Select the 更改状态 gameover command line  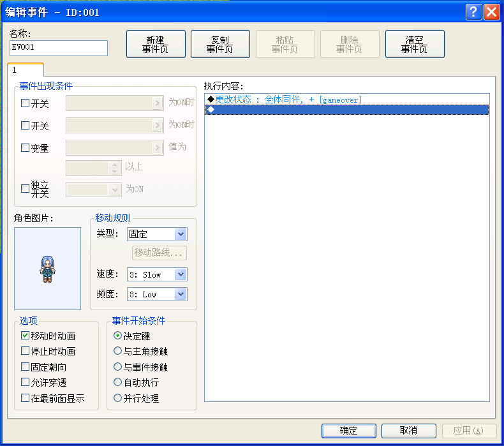[x=347, y=100]
